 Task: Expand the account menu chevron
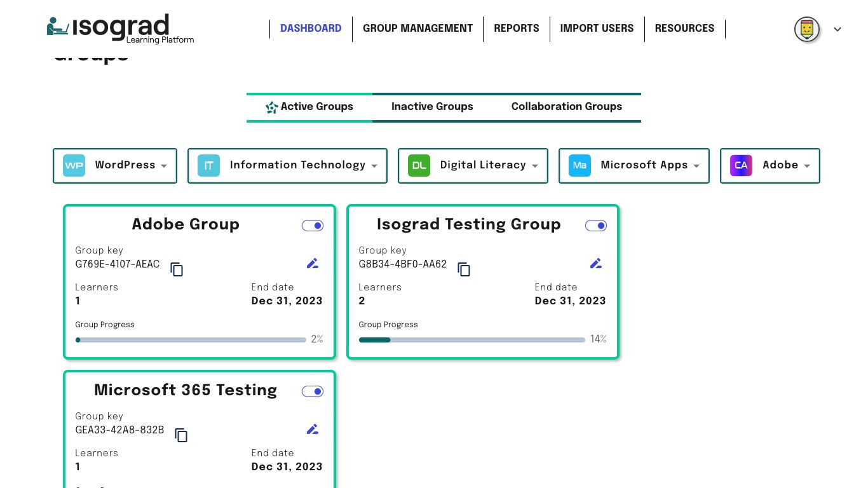pos(837,29)
